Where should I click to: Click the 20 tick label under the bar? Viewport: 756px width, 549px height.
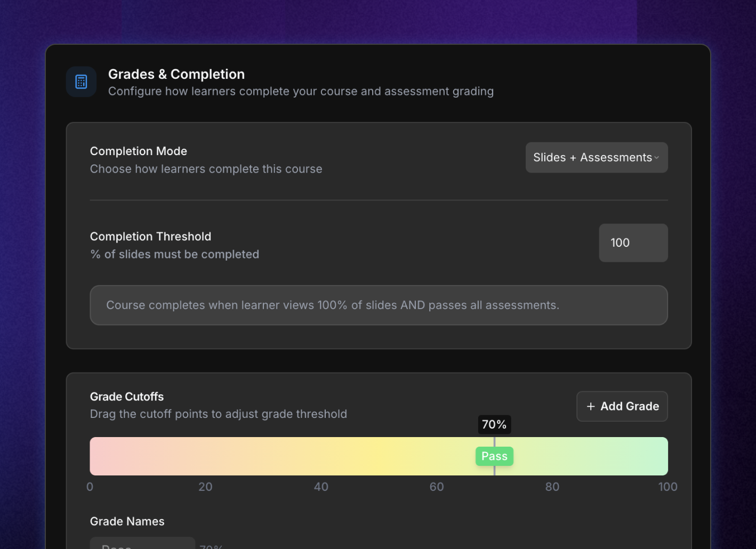tap(205, 487)
